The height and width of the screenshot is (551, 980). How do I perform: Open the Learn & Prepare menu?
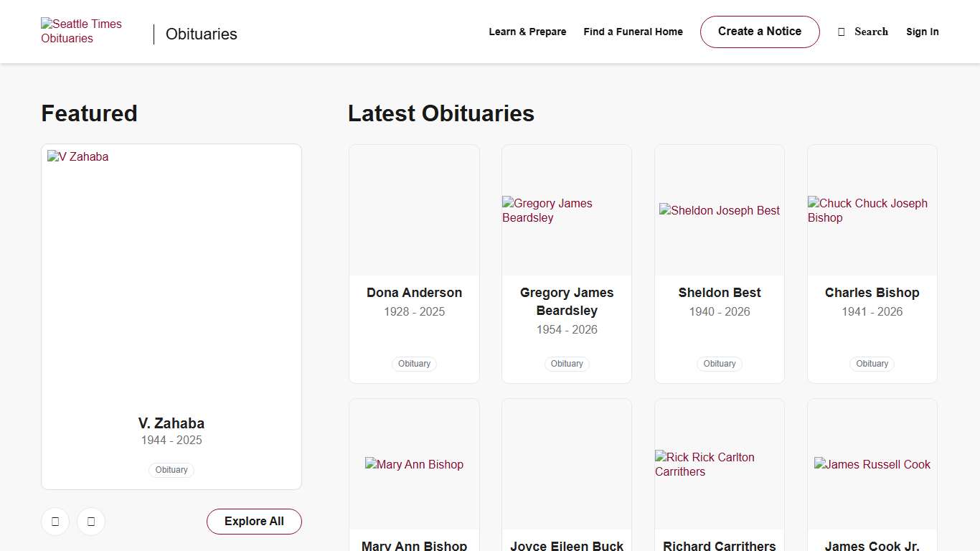pos(527,32)
